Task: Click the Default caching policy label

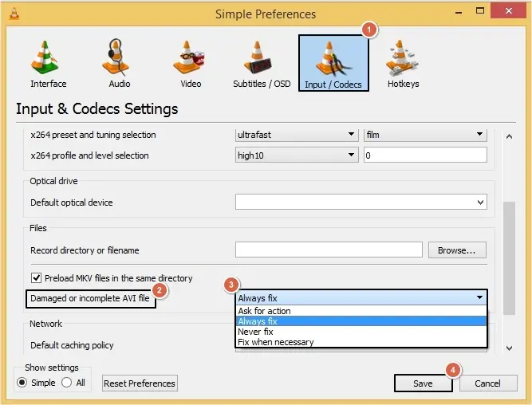Action: [x=72, y=345]
